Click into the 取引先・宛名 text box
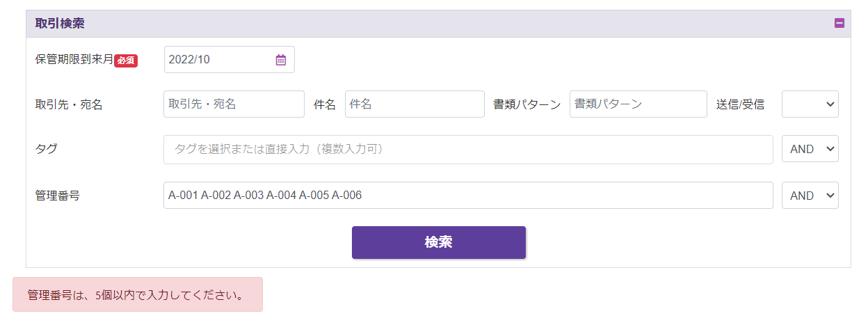This screenshot has height=325, width=868. (234, 104)
